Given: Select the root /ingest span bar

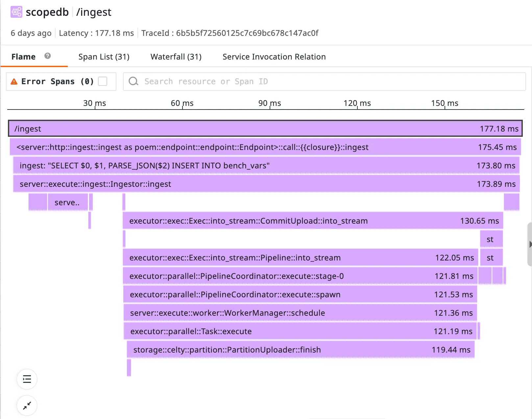Looking at the screenshot, I should tap(265, 129).
